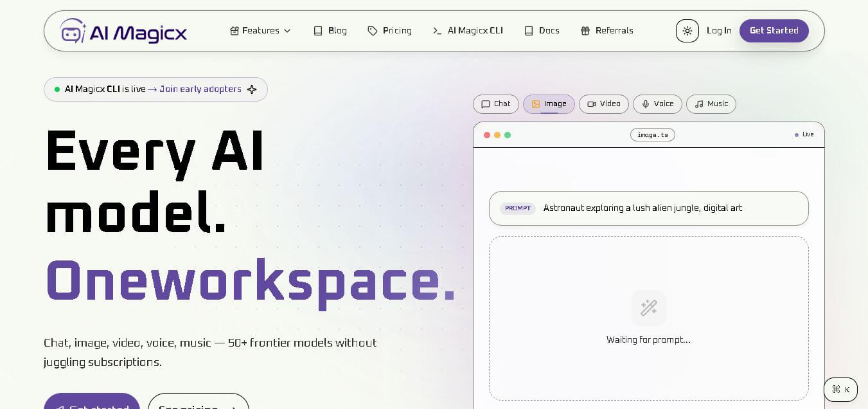Go to Pricing page

(x=390, y=31)
